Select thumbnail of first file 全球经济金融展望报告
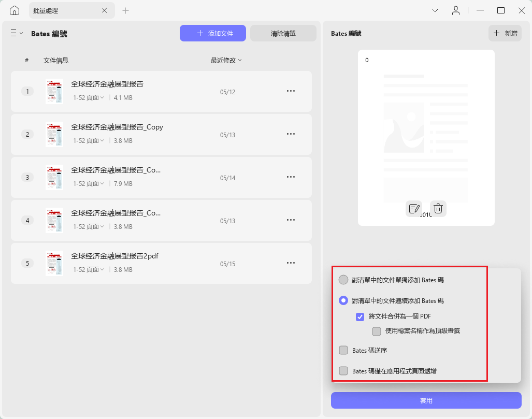The width and height of the screenshot is (532, 419). (54, 91)
